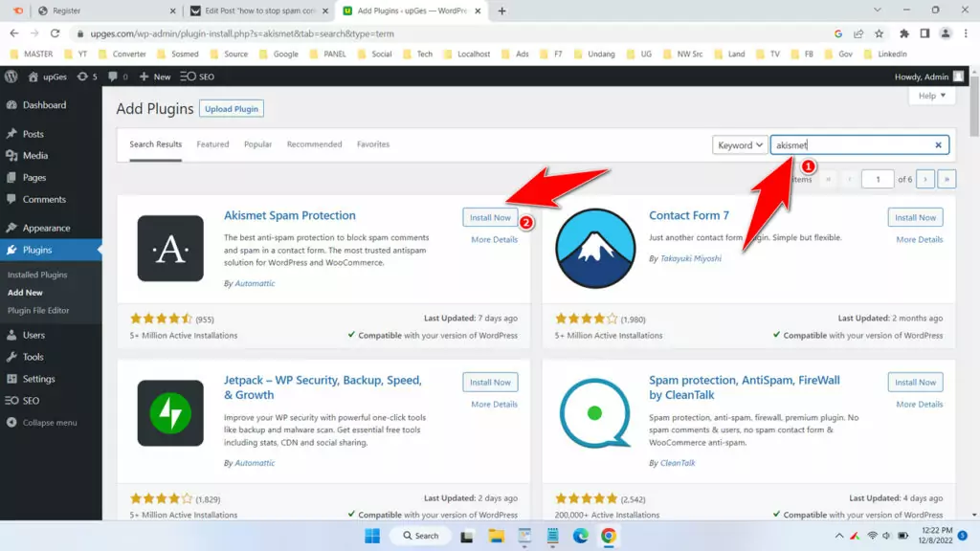This screenshot has width=980, height=551.
Task: Click the CleanTalk plugin icon
Action: point(595,413)
